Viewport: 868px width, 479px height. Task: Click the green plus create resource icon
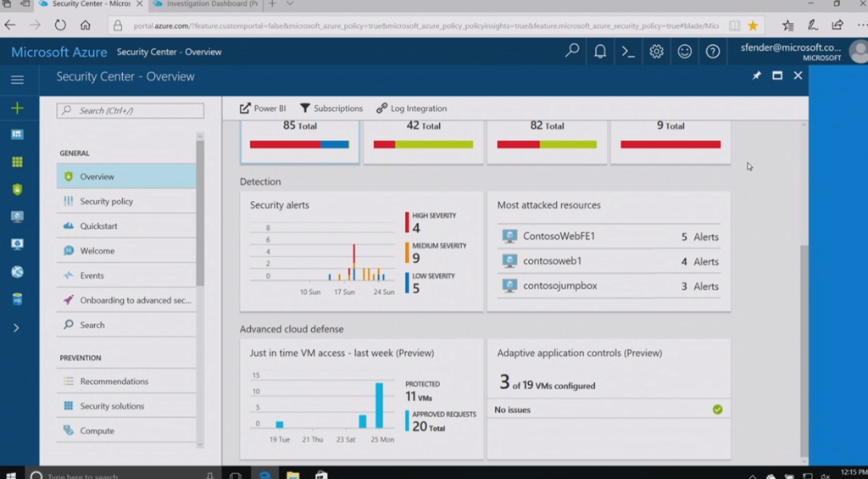click(x=17, y=108)
